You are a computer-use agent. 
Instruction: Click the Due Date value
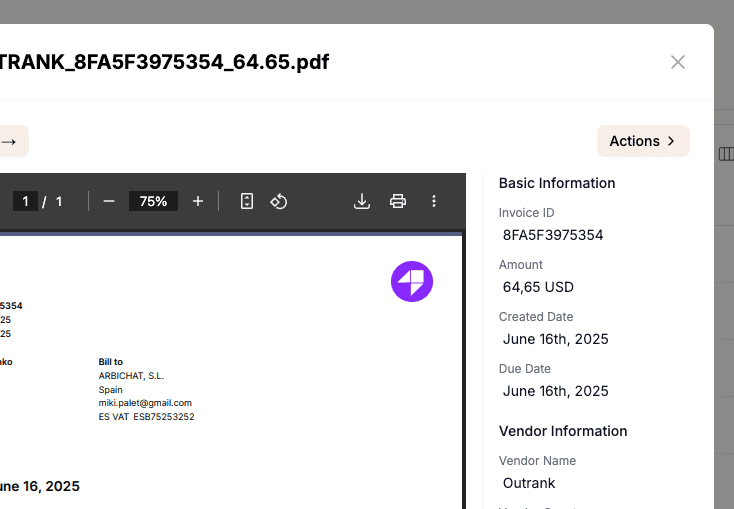(555, 391)
